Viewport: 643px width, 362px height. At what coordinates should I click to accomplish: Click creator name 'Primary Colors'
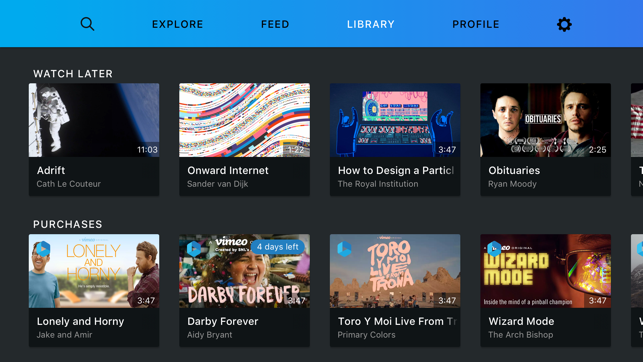click(367, 335)
